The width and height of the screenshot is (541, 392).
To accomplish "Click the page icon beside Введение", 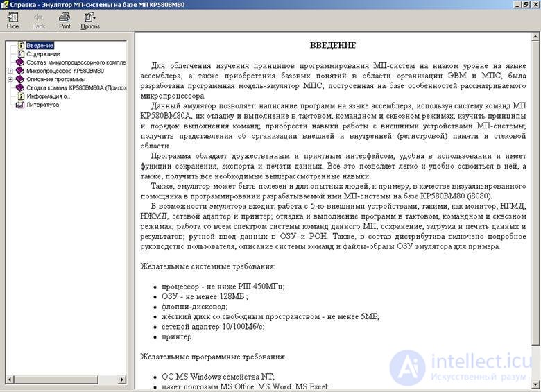I will point(21,45).
